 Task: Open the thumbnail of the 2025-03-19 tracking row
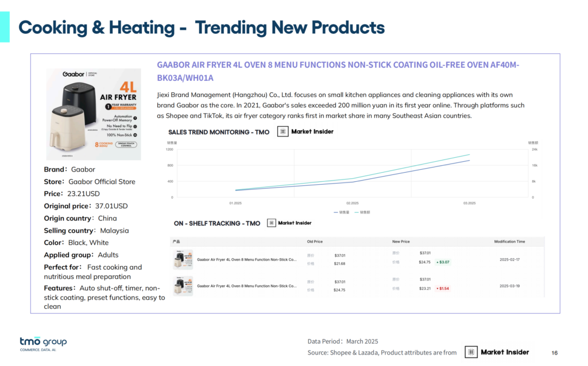183,286
